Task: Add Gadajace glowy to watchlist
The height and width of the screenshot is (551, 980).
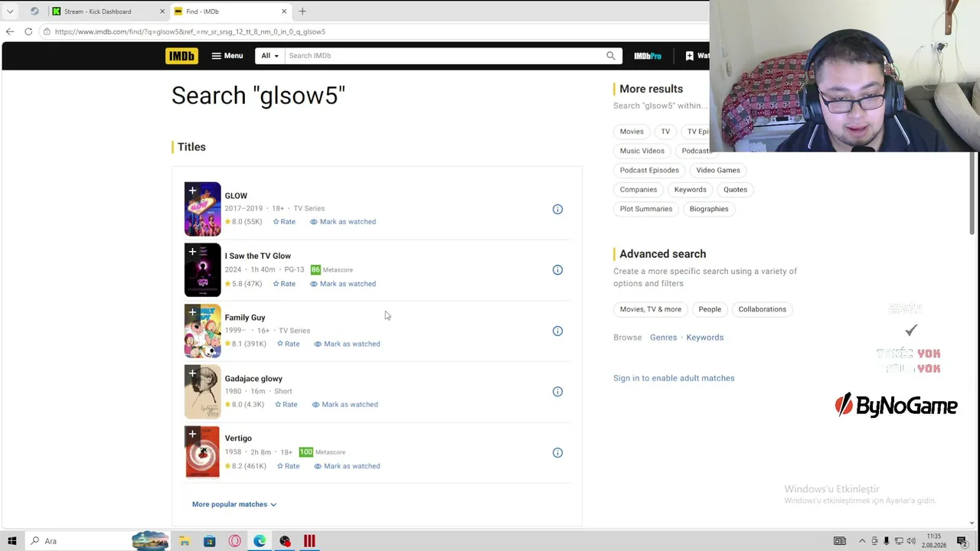Action: [192, 373]
